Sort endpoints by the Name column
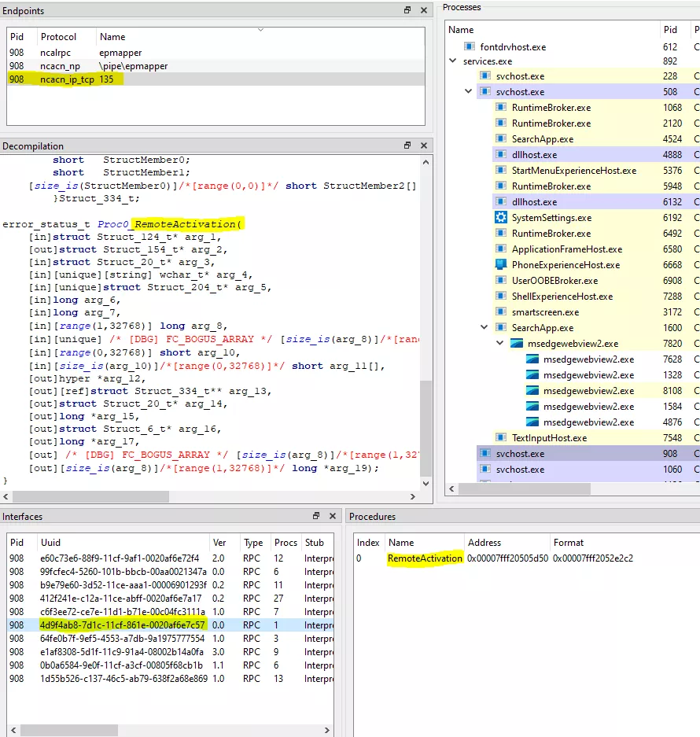 tap(260, 37)
